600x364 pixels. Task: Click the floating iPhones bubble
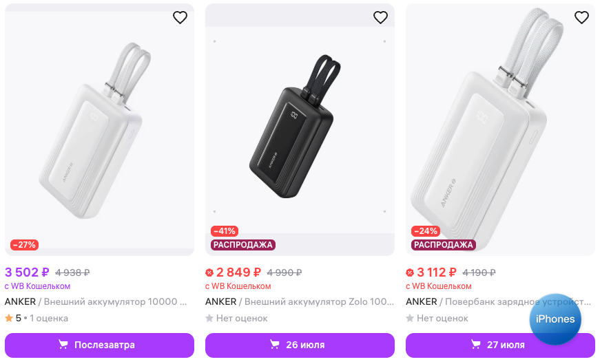tap(555, 319)
